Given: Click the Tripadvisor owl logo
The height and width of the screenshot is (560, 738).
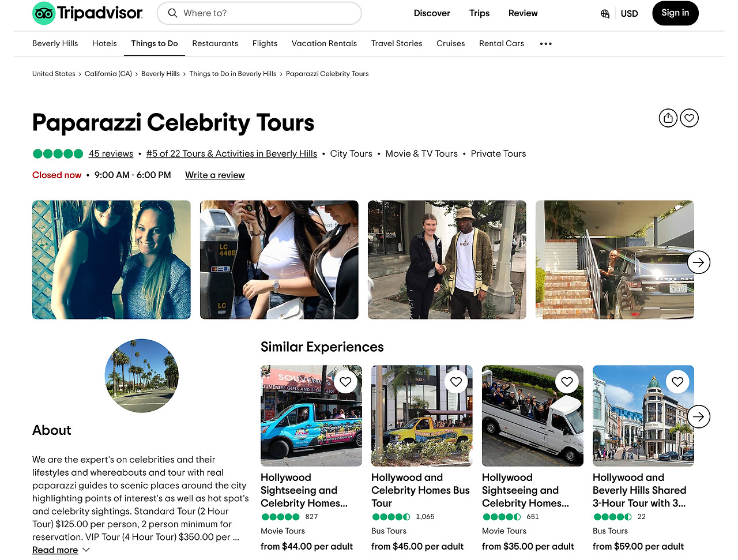Looking at the screenshot, I should (x=44, y=13).
